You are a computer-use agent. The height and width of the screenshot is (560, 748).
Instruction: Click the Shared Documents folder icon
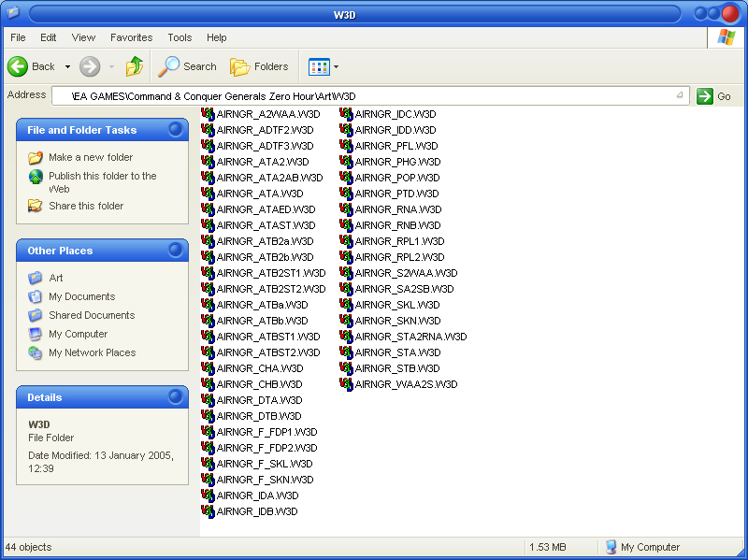point(35,315)
